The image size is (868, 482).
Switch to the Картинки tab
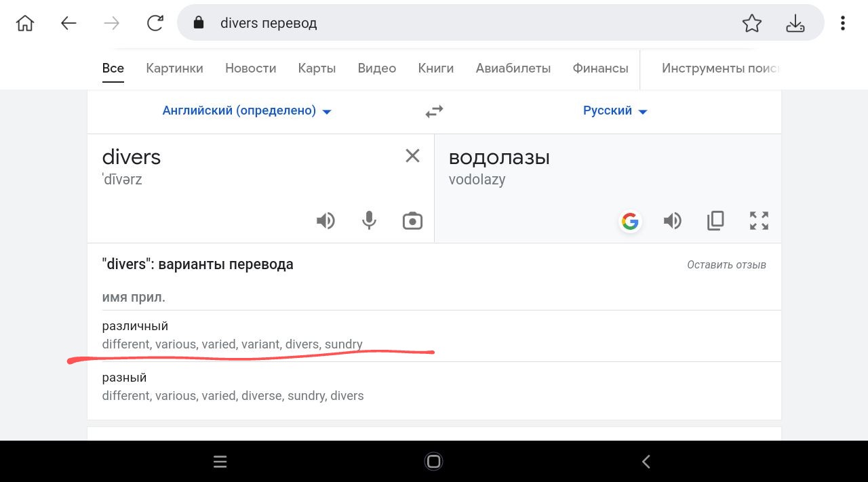click(174, 68)
